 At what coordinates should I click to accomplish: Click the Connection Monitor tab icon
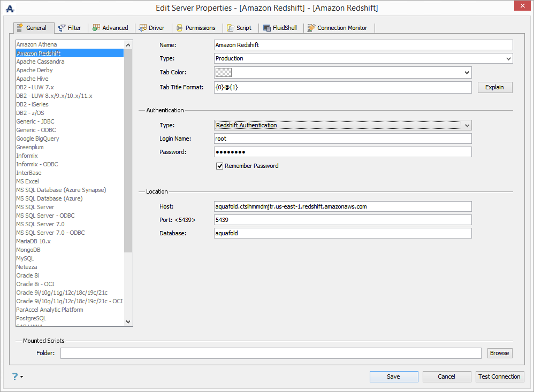tap(311, 28)
